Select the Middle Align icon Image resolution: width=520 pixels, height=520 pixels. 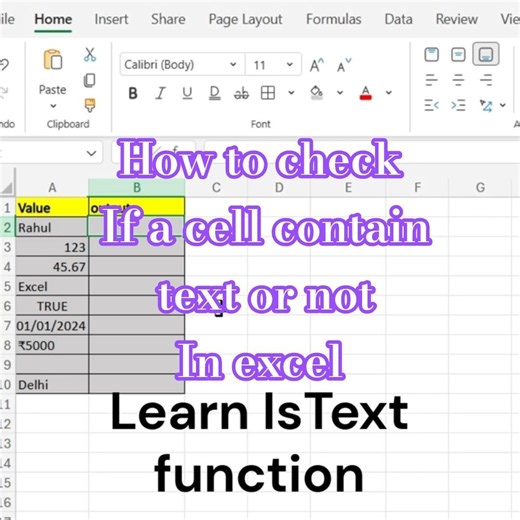(458, 55)
